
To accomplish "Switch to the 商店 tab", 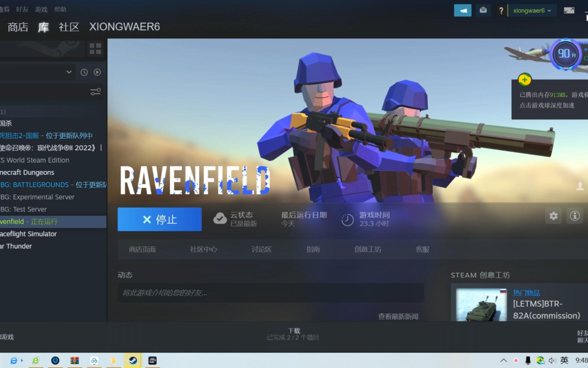I will point(18,27).
